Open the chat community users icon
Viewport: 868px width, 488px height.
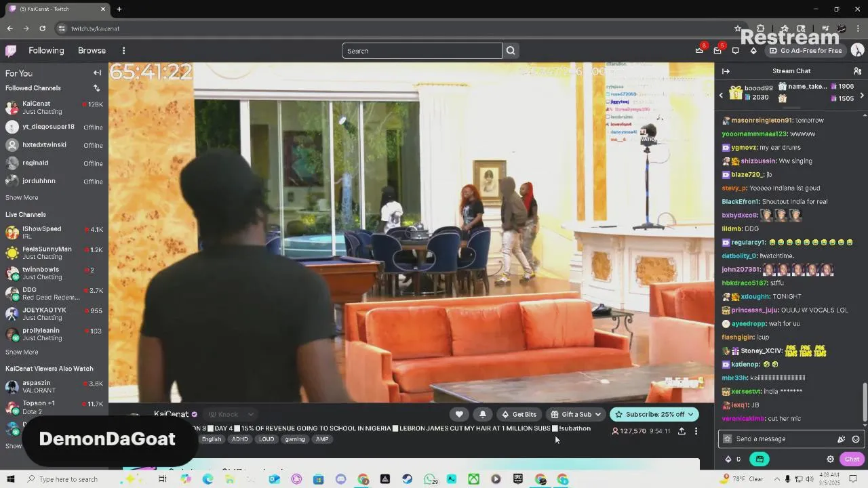click(857, 71)
